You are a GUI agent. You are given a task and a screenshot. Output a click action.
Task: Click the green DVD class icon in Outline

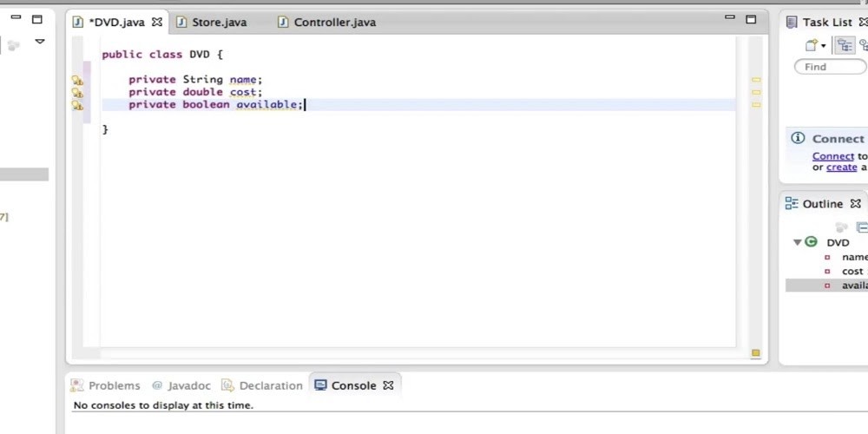point(812,243)
